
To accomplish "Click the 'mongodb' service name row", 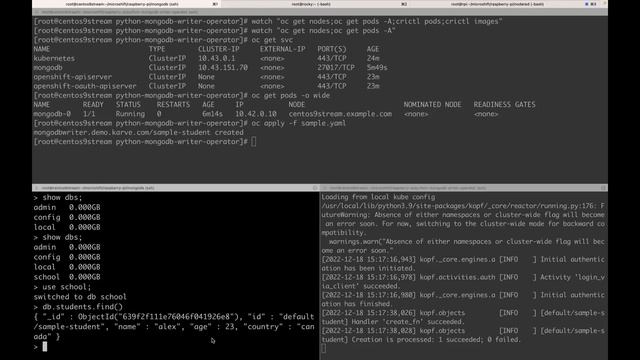I will tap(48, 68).
